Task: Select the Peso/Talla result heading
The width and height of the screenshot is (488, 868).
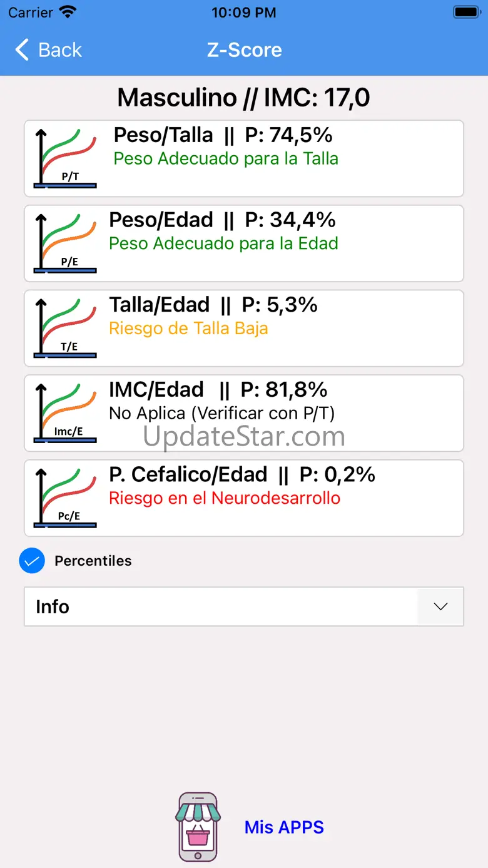Action: coord(223,135)
